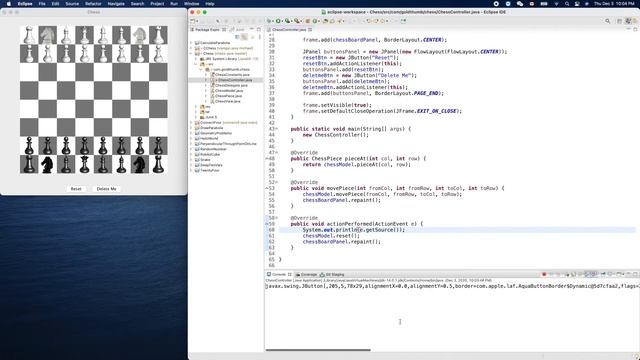This screenshot has width=640, height=360.
Task: Click the red Terminate icon in Console
Action: point(544,274)
